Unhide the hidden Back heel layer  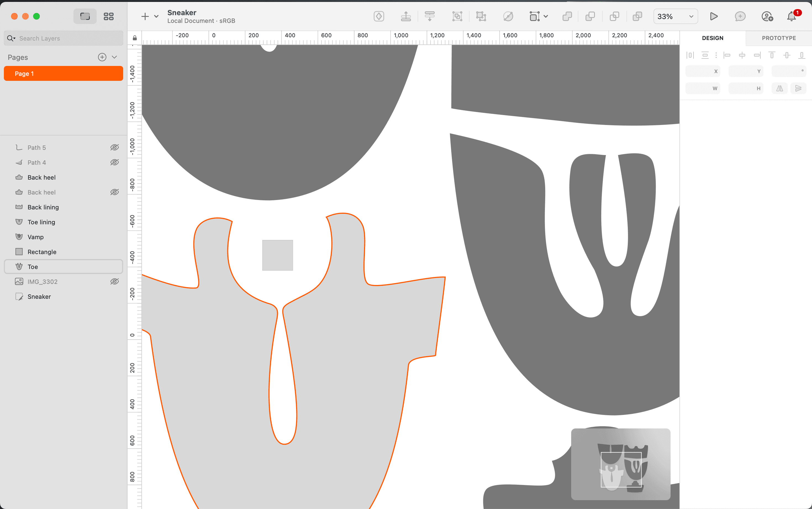pos(115,192)
